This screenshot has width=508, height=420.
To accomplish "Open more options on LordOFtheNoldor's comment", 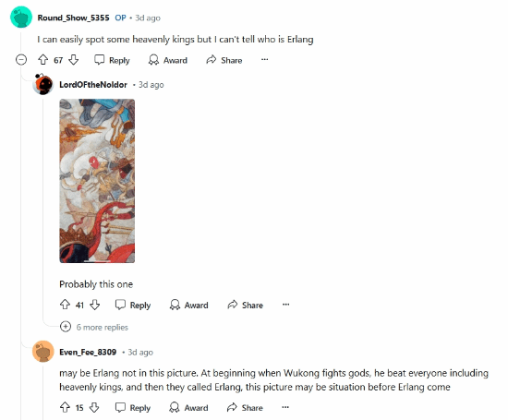I will pos(285,305).
